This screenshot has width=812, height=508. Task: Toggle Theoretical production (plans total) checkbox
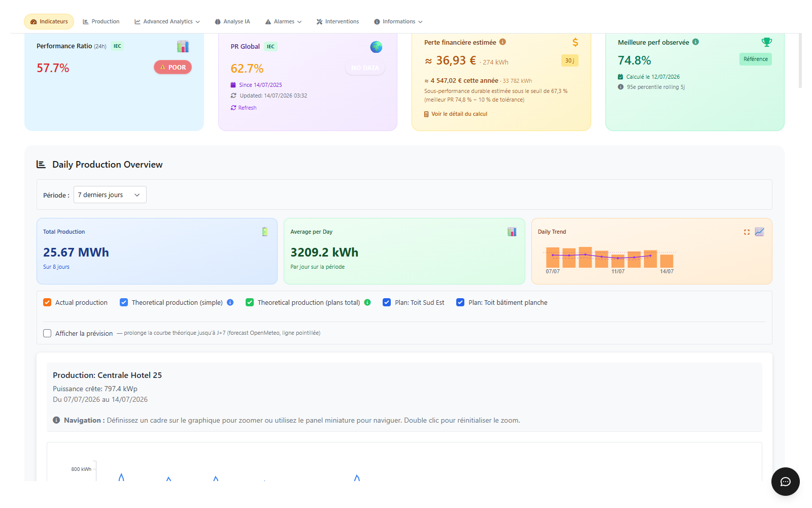(250, 302)
